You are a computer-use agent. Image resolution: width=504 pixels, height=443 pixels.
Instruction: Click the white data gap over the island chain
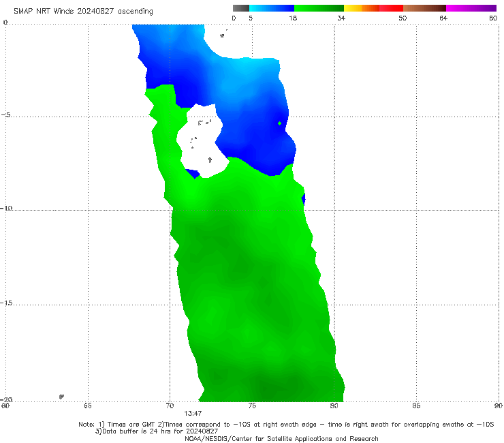pyautogui.click(x=202, y=142)
